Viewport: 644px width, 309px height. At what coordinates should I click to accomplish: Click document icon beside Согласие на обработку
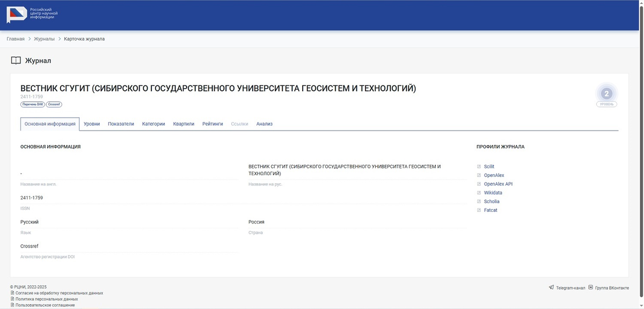pyautogui.click(x=12, y=293)
